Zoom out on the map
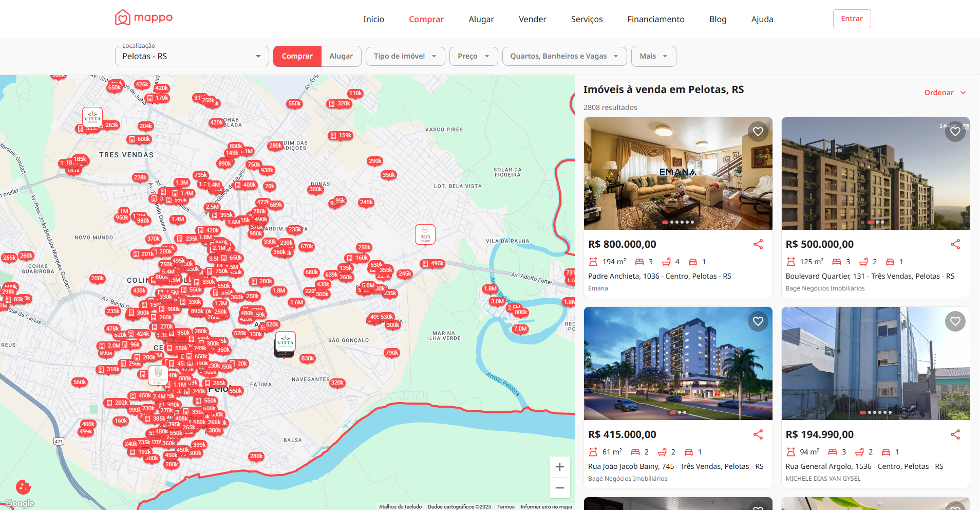 click(x=559, y=488)
